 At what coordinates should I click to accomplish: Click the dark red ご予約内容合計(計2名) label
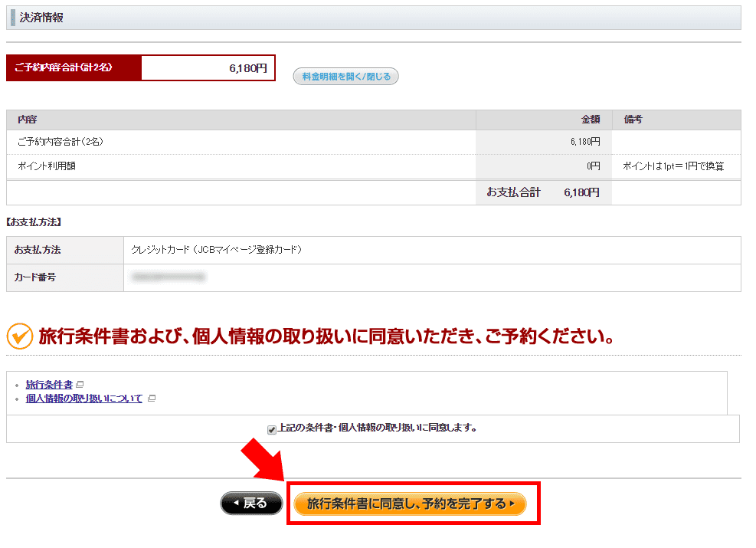tap(74, 68)
